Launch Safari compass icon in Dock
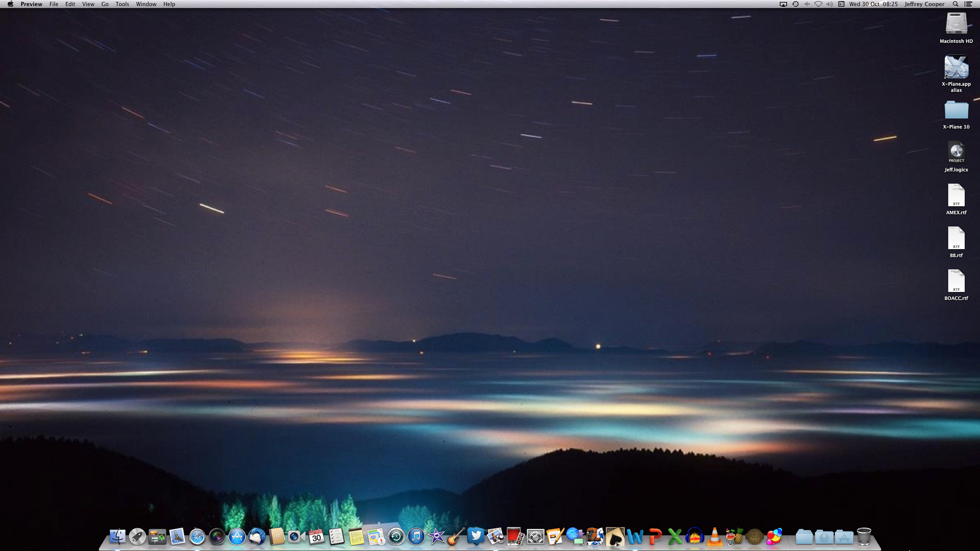The width and height of the screenshot is (980, 551). click(197, 536)
